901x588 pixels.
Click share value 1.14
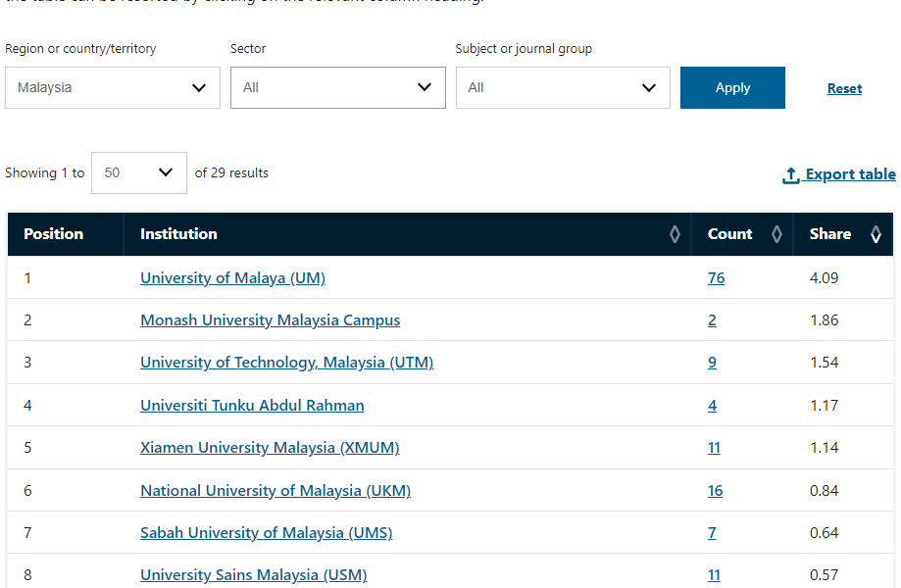pos(824,447)
